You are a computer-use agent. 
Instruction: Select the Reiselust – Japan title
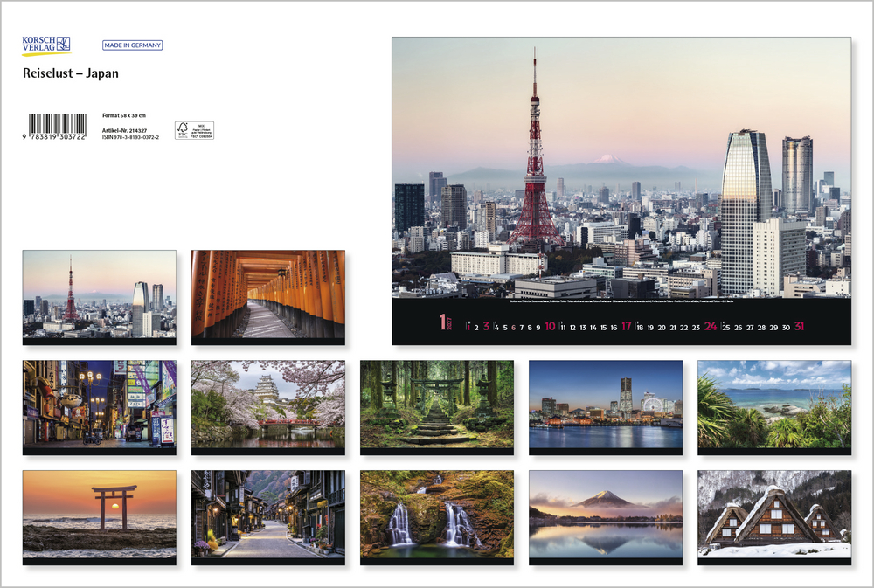coord(71,73)
